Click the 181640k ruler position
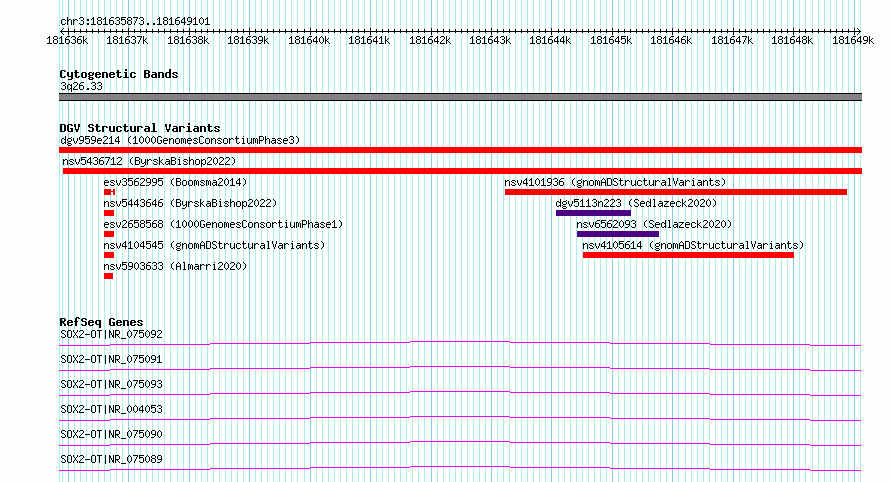This screenshot has height=482, width=890. pos(309,40)
